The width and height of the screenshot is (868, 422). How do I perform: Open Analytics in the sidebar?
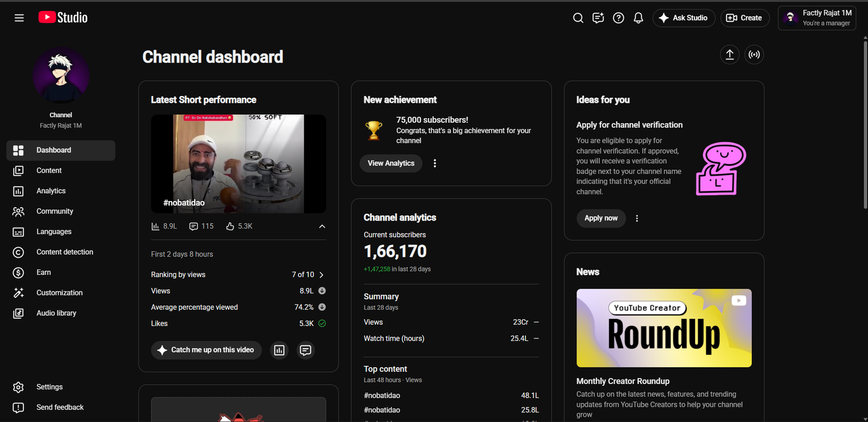coord(61,191)
